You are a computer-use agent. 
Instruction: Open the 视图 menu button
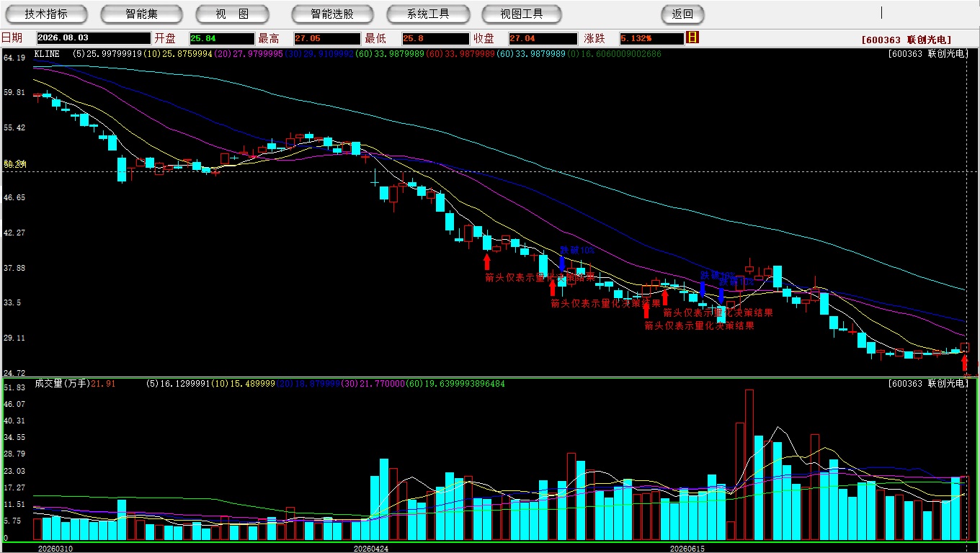(x=232, y=14)
